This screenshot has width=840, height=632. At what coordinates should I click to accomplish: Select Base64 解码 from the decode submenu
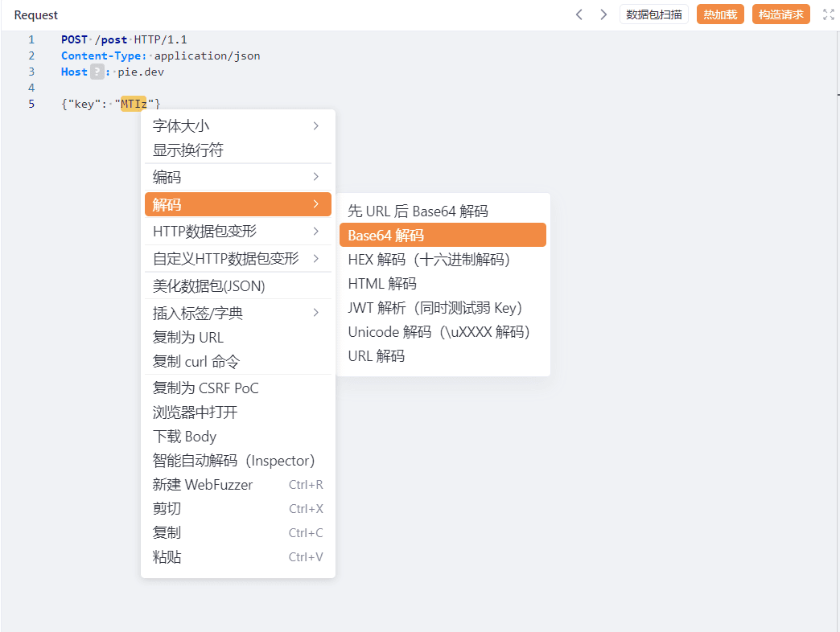(x=442, y=236)
